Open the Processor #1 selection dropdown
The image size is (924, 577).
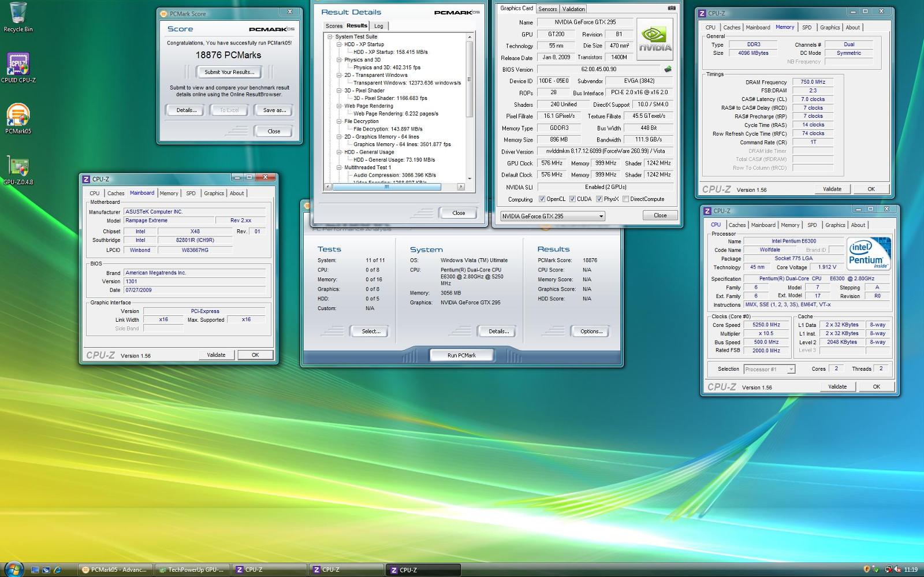[x=769, y=369]
